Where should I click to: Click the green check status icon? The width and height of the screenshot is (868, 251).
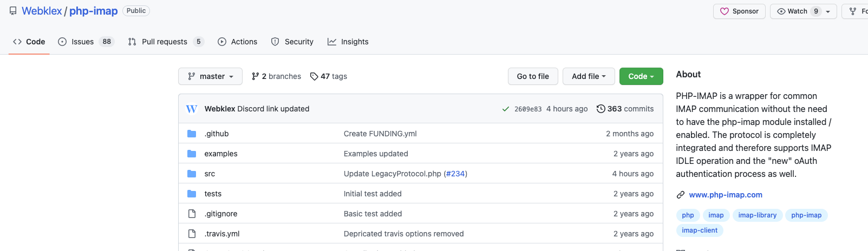(x=505, y=109)
